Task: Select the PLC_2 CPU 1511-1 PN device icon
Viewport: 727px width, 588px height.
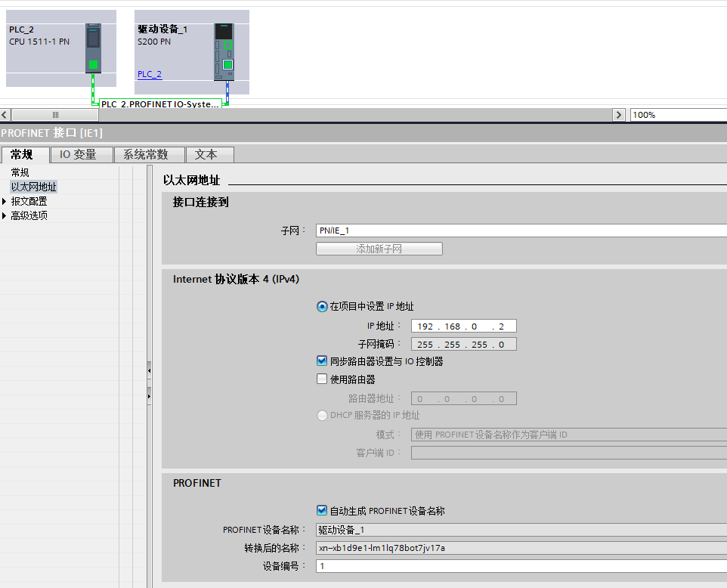Action: (x=93, y=48)
